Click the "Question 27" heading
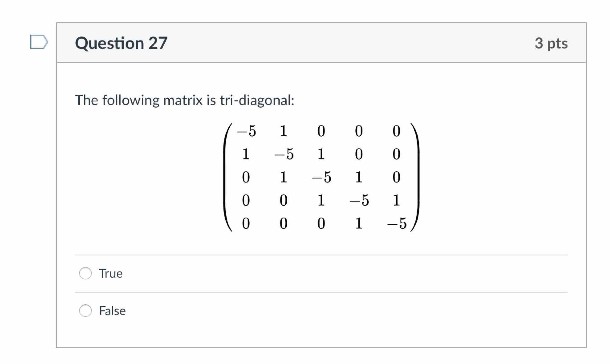 tap(121, 43)
